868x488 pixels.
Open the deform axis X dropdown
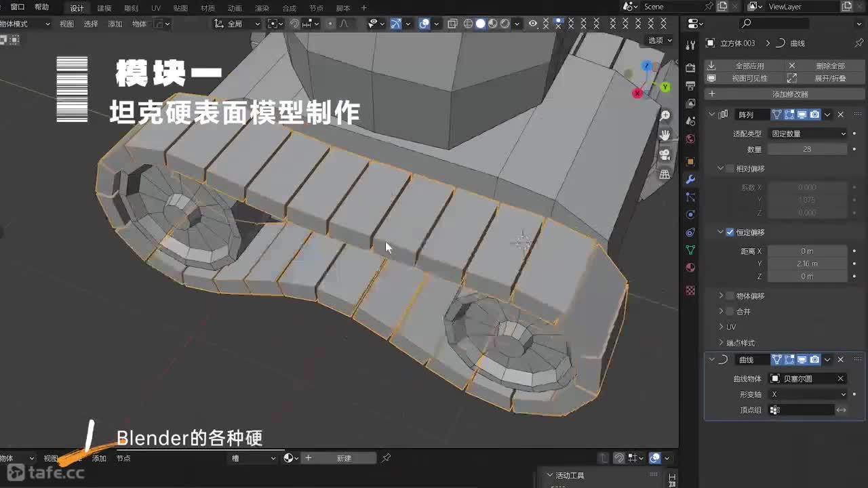pyautogui.click(x=808, y=394)
